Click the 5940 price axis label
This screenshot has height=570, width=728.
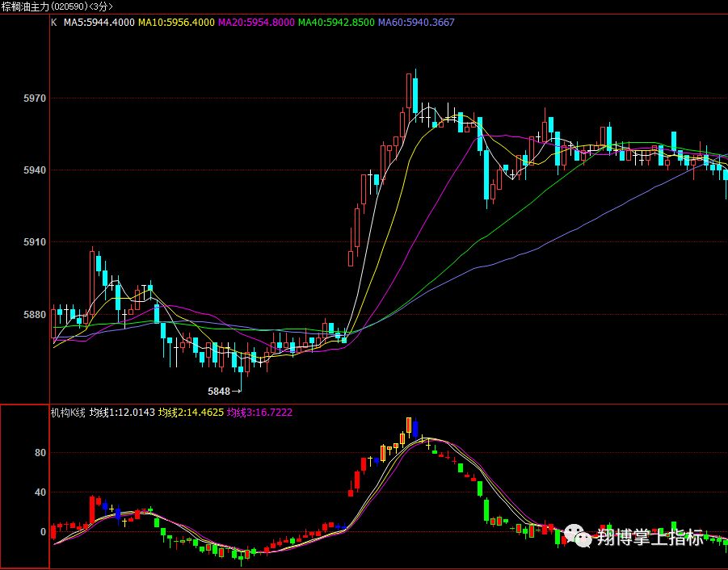35,170
